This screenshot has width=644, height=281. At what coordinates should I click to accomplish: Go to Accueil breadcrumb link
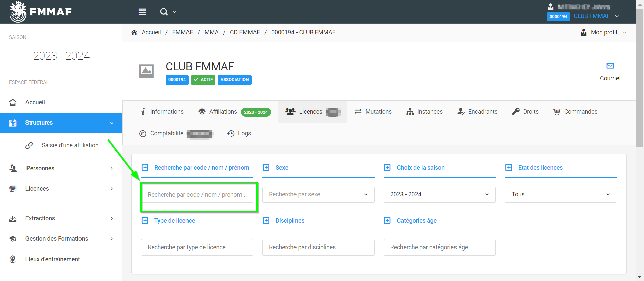[x=151, y=32]
